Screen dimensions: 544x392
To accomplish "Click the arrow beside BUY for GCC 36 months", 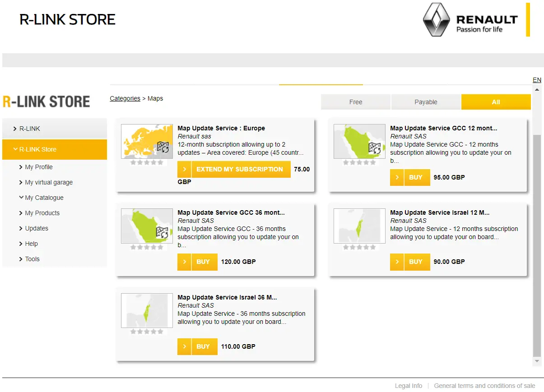I will (x=184, y=262).
